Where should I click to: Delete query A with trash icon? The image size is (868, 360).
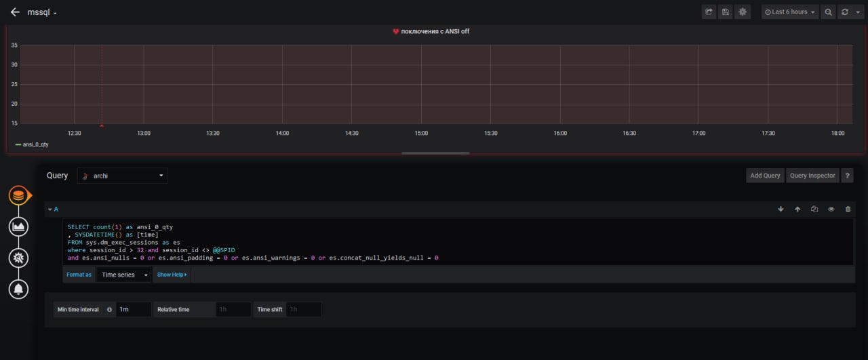[848, 209]
